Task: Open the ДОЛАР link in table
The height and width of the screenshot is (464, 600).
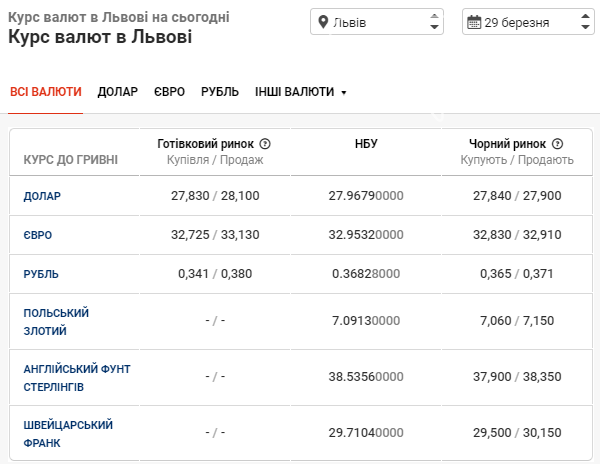Action: [x=42, y=196]
